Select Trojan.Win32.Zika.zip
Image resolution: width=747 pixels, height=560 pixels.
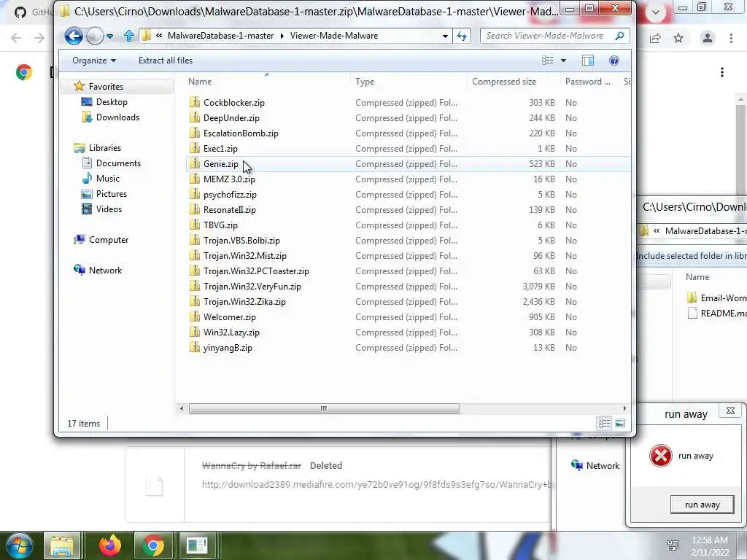(x=244, y=301)
